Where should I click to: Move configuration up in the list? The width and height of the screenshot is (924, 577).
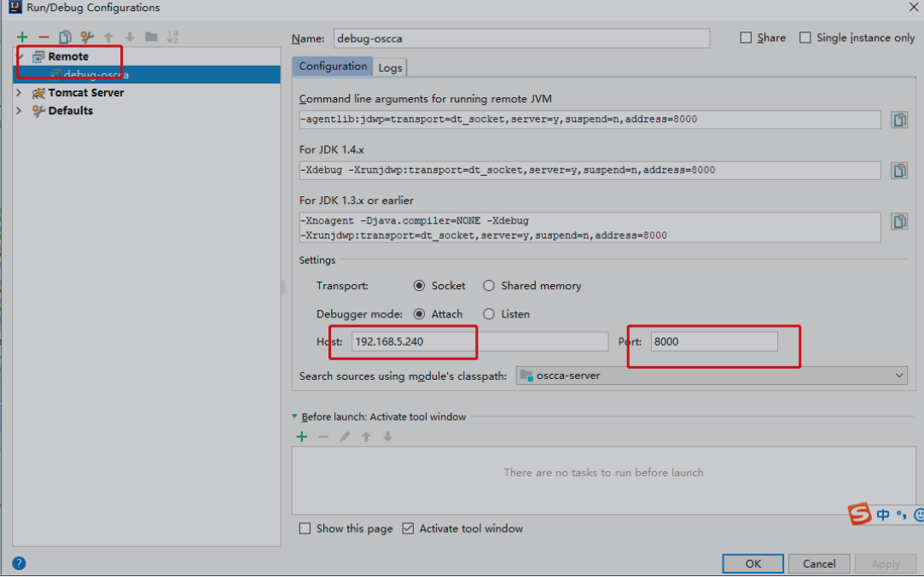click(x=108, y=38)
